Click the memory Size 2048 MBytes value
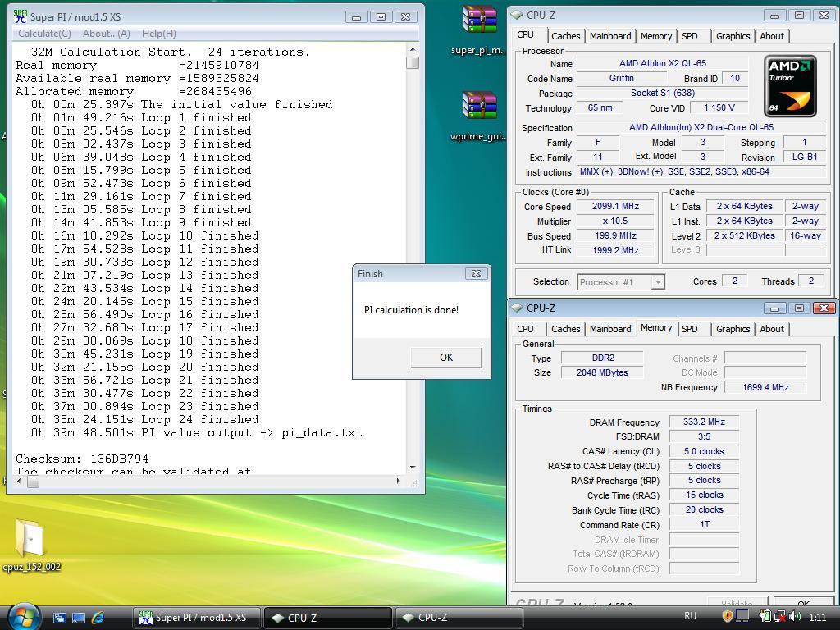This screenshot has height=630, width=840. 602,372
